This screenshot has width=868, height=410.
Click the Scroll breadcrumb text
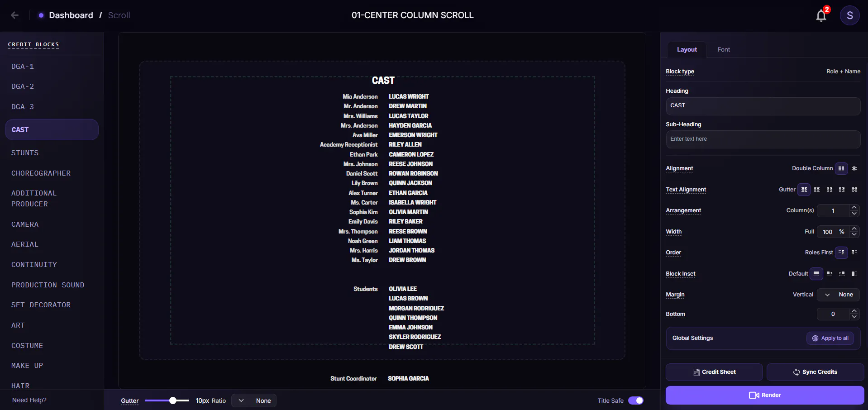pos(119,15)
